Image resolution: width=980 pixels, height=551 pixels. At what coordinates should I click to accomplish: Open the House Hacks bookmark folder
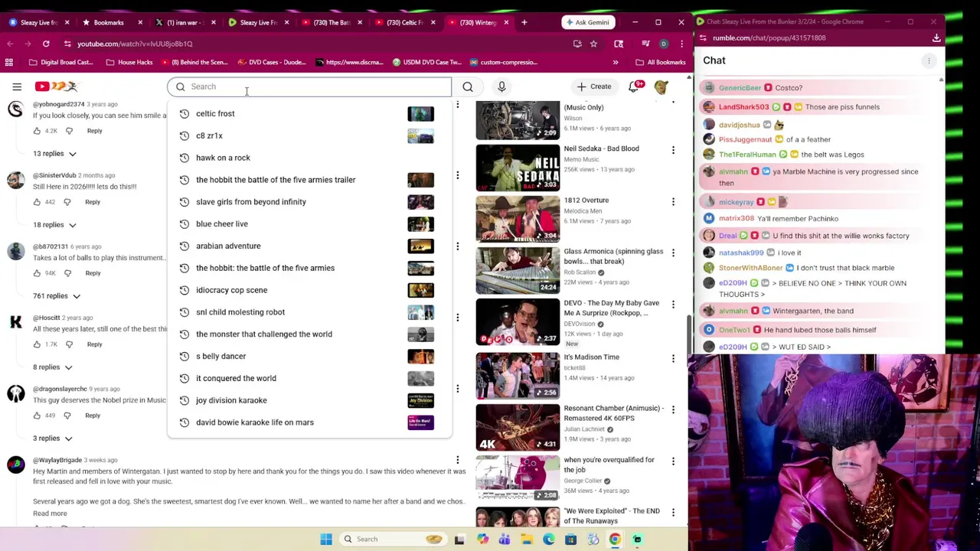tap(129, 62)
